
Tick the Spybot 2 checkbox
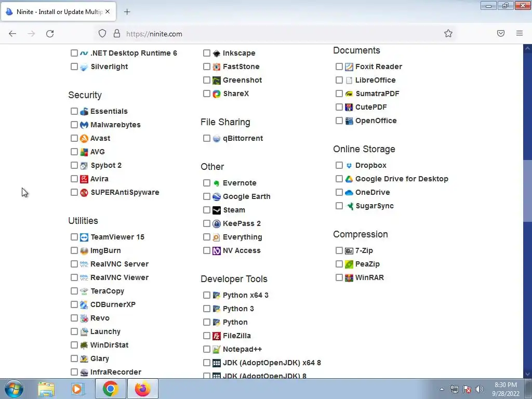tap(74, 165)
